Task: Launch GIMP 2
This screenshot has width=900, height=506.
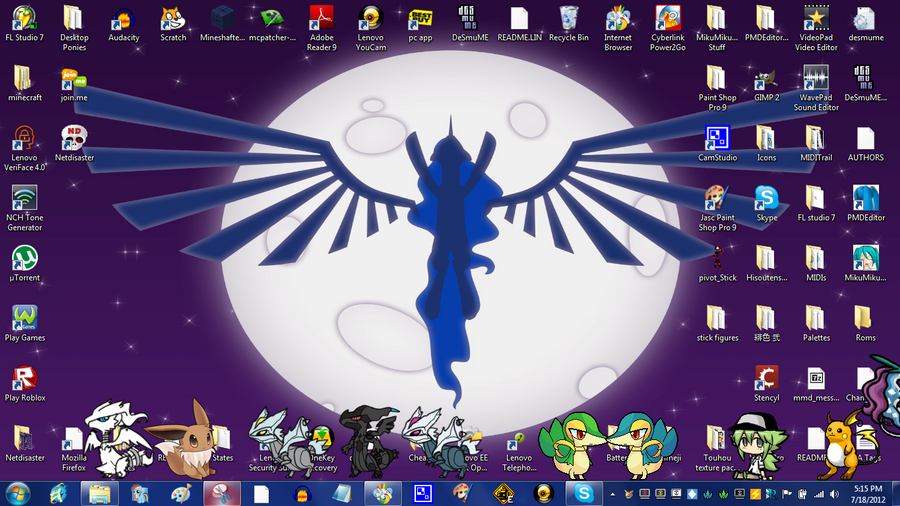Action: coord(766,84)
